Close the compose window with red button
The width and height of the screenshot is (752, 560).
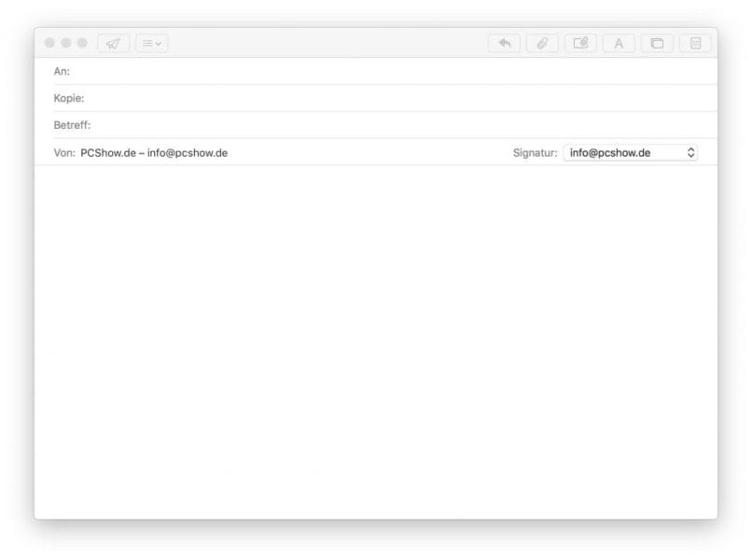49,43
